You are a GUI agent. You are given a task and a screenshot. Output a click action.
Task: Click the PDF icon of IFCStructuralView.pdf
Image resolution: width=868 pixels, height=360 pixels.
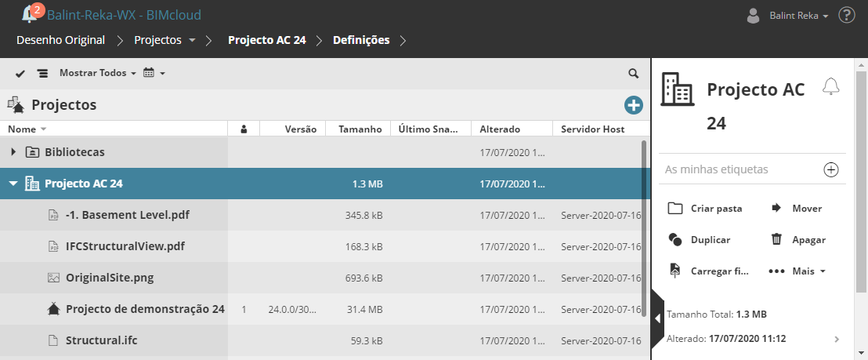(54, 246)
